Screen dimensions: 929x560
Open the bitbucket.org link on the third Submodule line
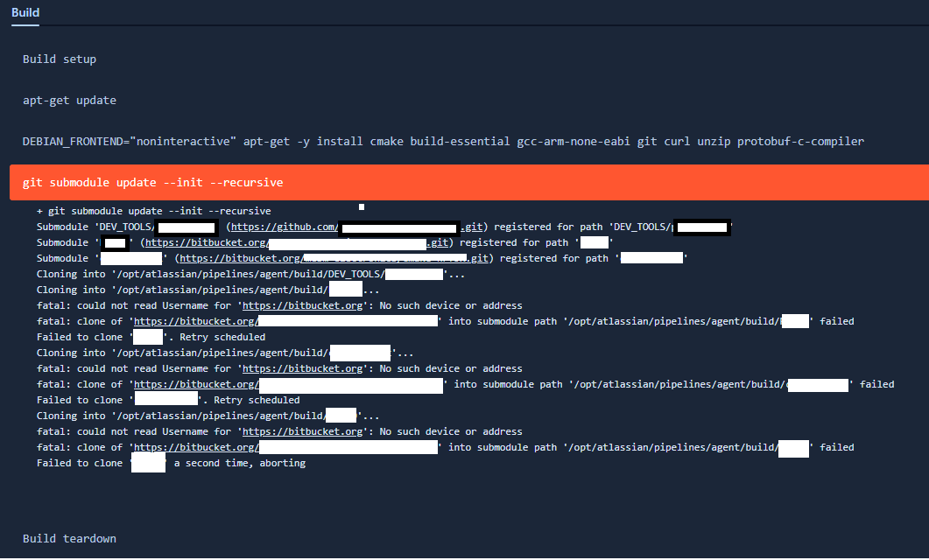[x=334, y=259]
